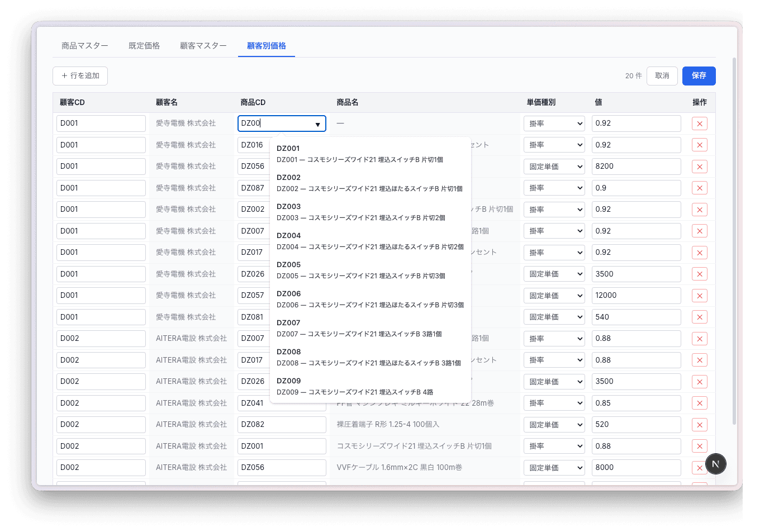Select DZ005 from the product suggestions
Image resolution: width=774 pixels, height=532 pixels.
point(370,270)
